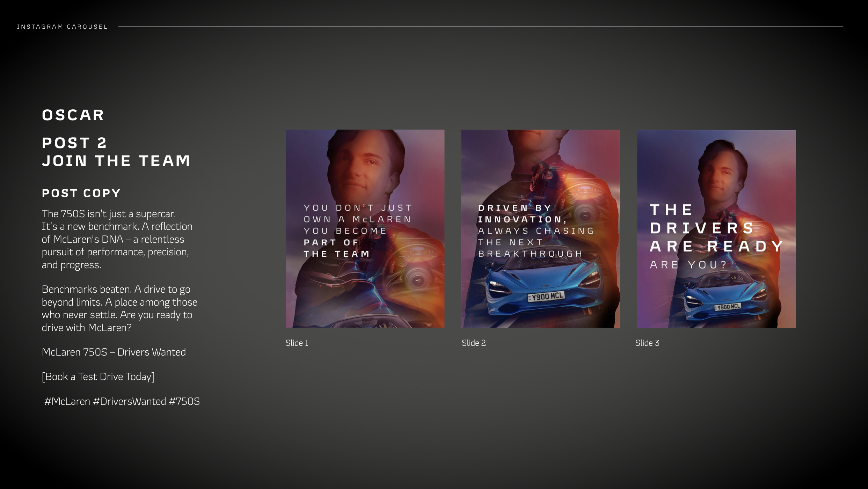Click 'PART OF THE TEAM' bold text
This screenshot has width=868, height=489.
click(336, 248)
